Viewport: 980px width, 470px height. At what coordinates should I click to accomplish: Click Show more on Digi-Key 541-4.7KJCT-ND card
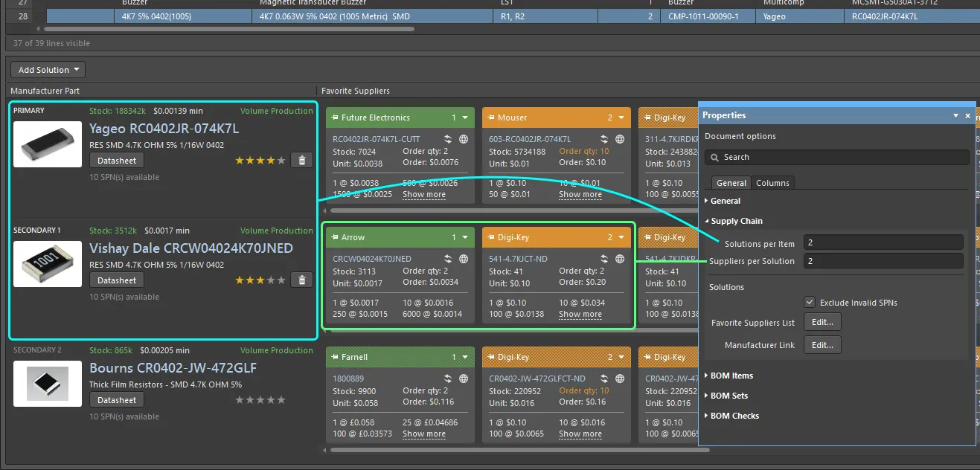tap(580, 315)
